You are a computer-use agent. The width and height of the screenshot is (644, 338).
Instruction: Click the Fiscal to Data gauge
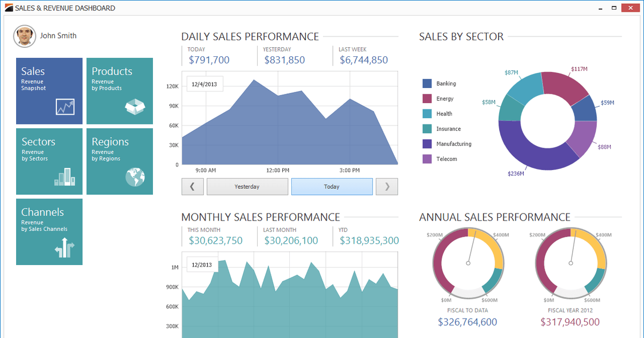tap(467, 263)
